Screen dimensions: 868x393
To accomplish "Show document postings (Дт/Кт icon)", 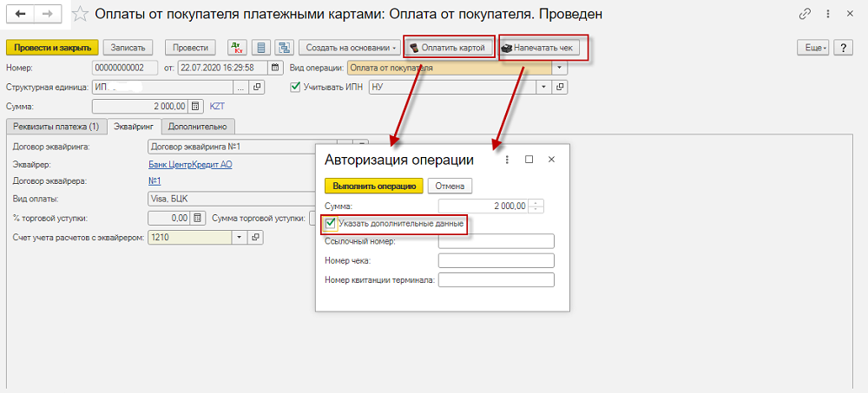I will pyautogui.click(x=236, y=49).
